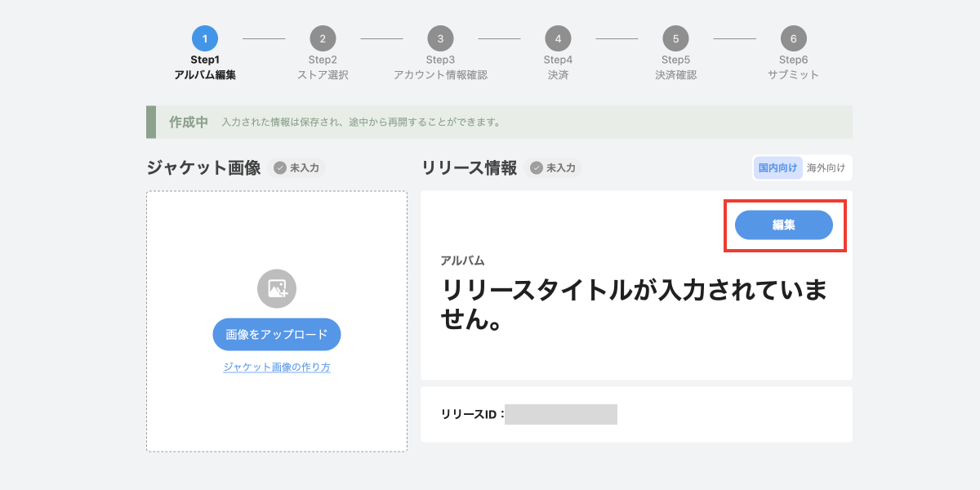Click the アルバム編集 step label
Screen dimensions: 980x490
click(205, 75)
